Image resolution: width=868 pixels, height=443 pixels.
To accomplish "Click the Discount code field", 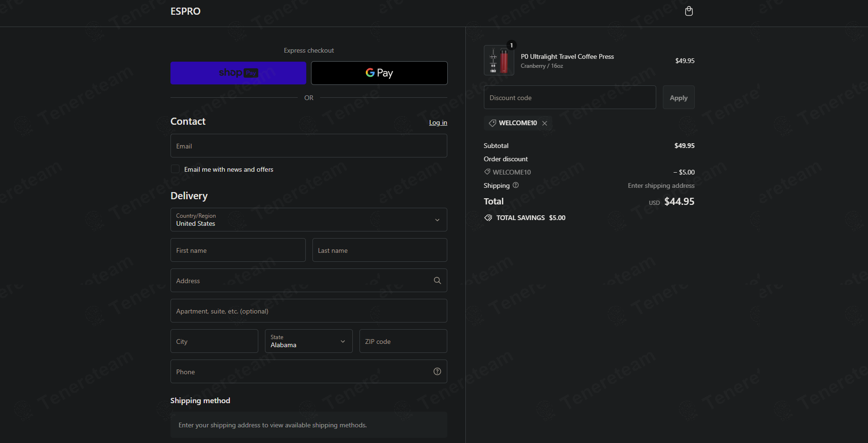I will click(x=570, y=97).
